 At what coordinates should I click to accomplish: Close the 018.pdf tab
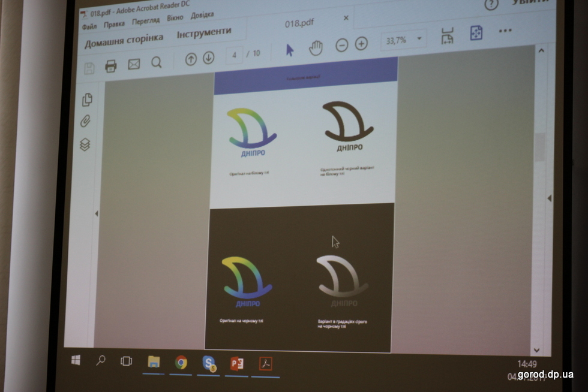click(x=346, y=18)
